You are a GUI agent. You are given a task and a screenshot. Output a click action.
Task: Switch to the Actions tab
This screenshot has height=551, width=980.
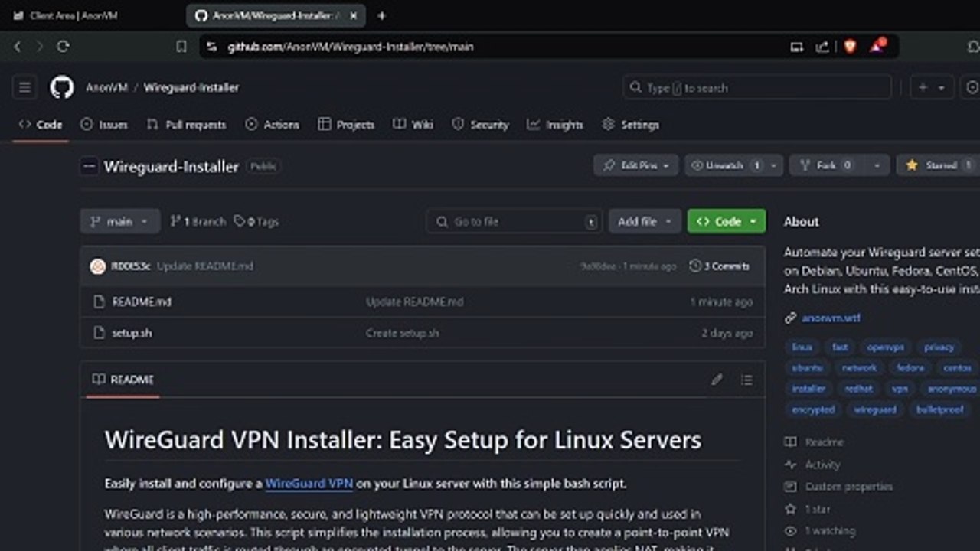point(273,125)
